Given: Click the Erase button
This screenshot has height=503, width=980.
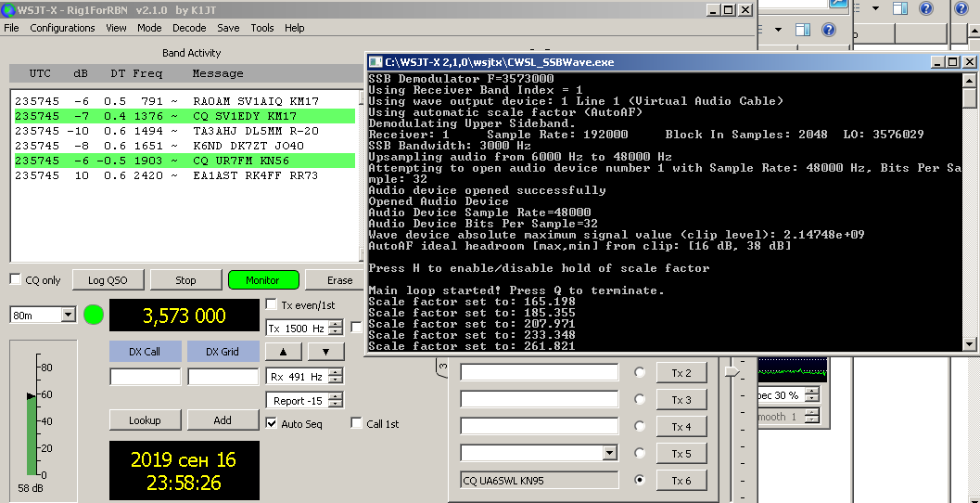Looking at the screenshot, I should [x=337, y=279].
